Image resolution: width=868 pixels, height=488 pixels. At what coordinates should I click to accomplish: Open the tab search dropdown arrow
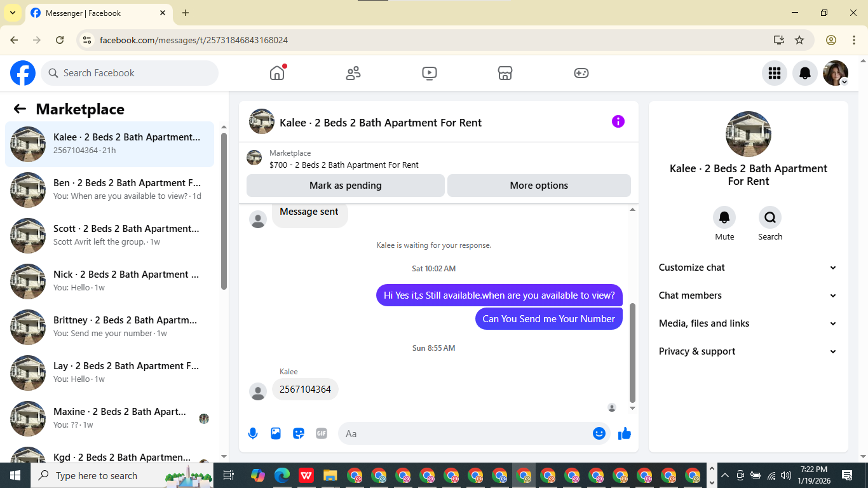click(13, 13)
